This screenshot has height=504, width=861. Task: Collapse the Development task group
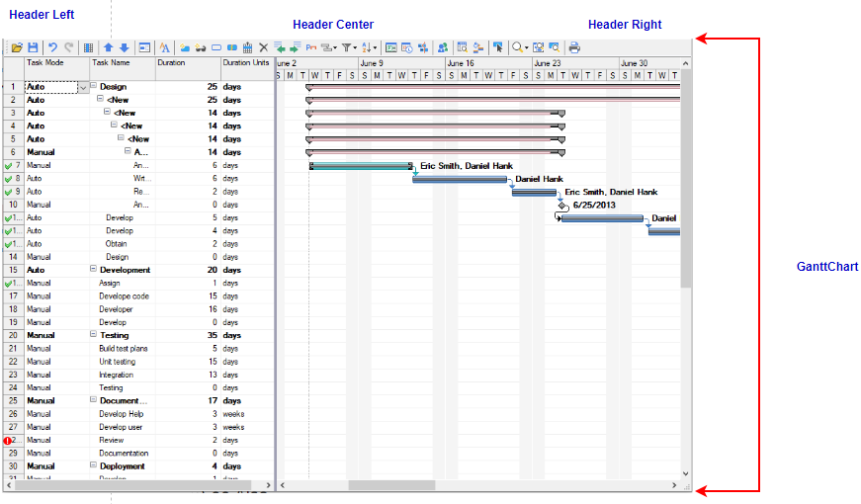[x=94, y=269]
